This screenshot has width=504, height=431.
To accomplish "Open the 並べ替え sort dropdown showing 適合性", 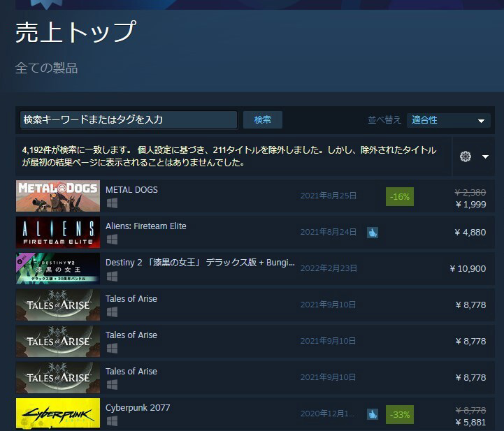I will (x=448, y=120).
